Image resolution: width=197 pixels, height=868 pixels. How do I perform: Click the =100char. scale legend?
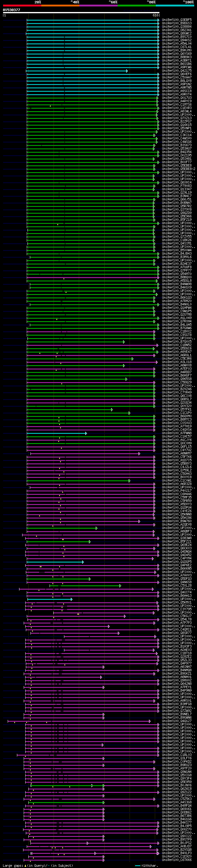146,865
